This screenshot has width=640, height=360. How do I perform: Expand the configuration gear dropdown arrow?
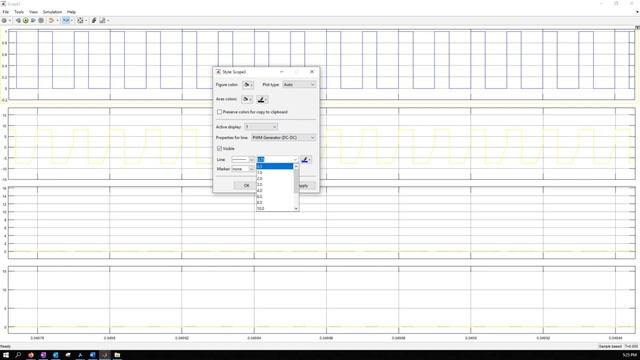tap(9, 20)
